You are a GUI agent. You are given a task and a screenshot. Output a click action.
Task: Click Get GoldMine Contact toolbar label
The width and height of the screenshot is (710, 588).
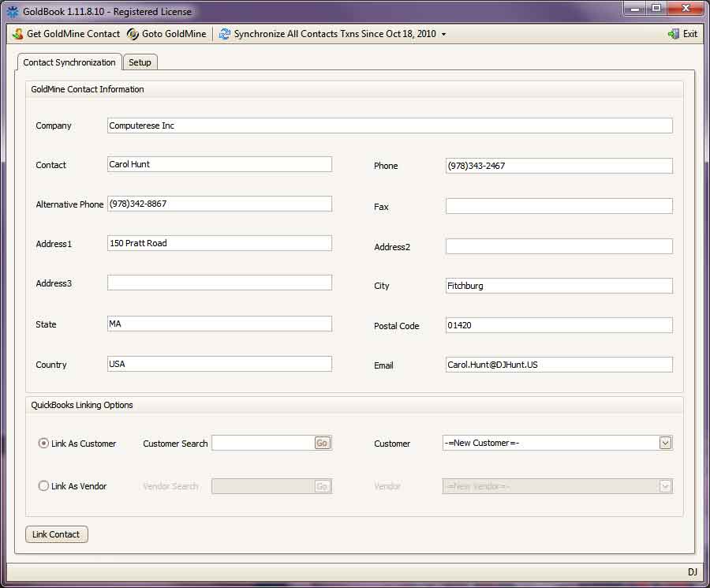click(x=73, y=34)
